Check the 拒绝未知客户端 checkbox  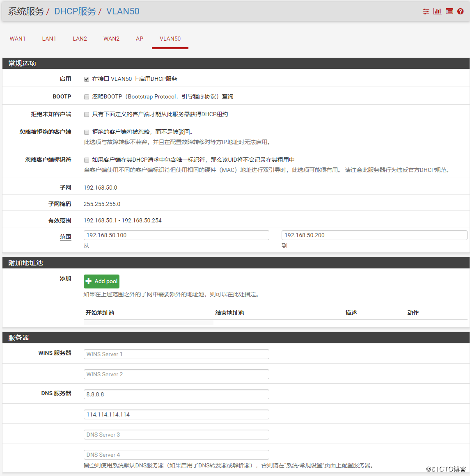[87, 114]
